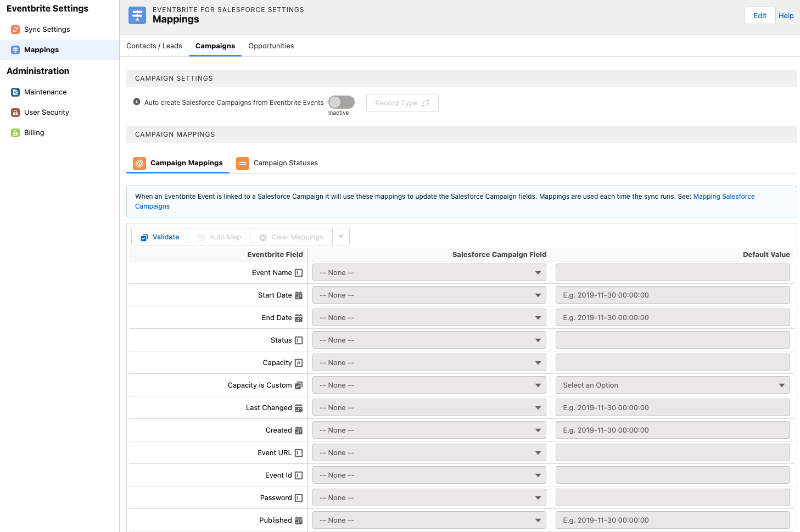Click the Sync Settings sidebar icon
Image resolution: width=800 pixels, height=532 pixels.
click(x=15, y=30)
